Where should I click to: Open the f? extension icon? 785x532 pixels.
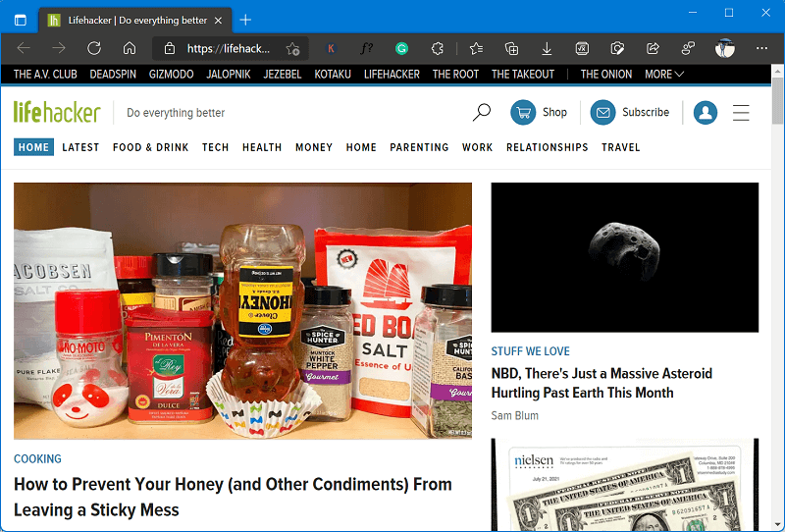point(366,48)
